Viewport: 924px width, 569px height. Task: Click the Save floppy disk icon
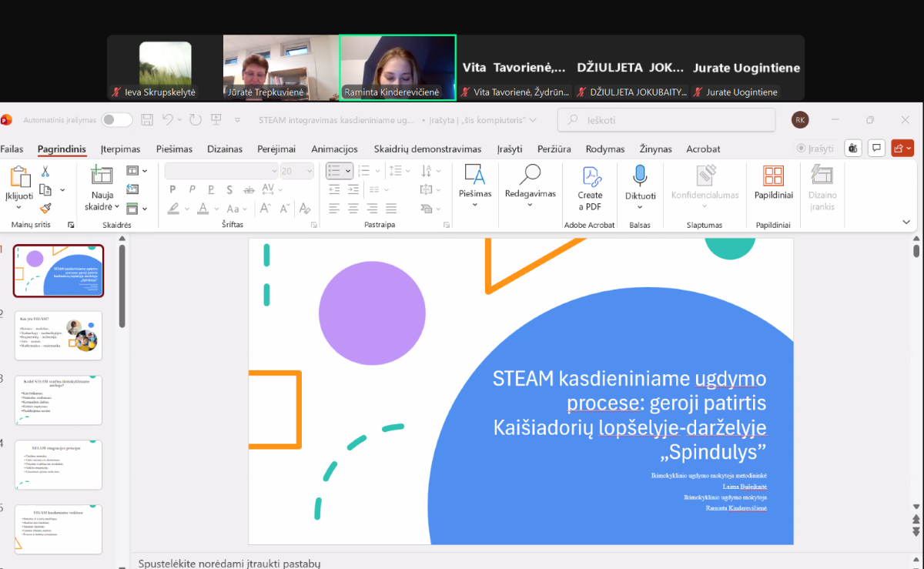[x=147, y=120]
